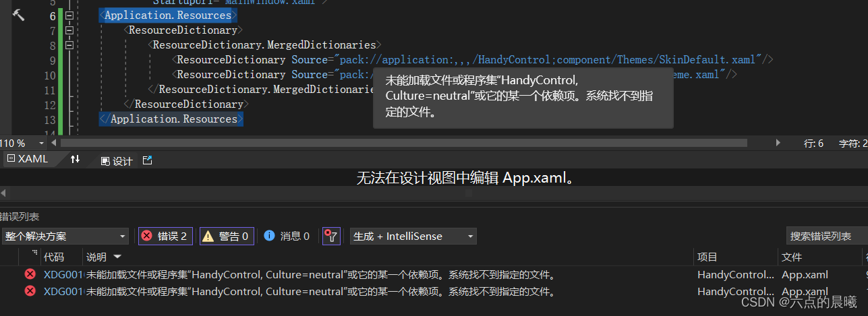The image size is (868, 316).
Task: Collapse the ResourceDictionary block on line 7
Action: [x=69, y=30]
